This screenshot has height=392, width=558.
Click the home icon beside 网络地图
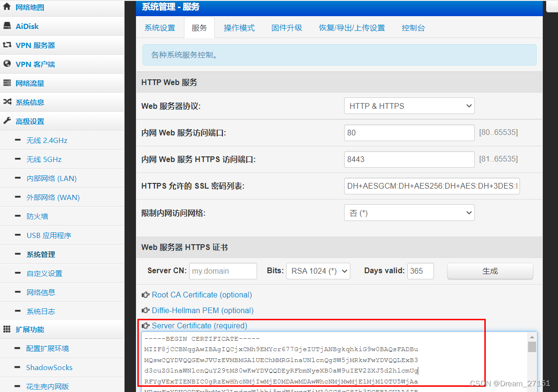point(7,6)
